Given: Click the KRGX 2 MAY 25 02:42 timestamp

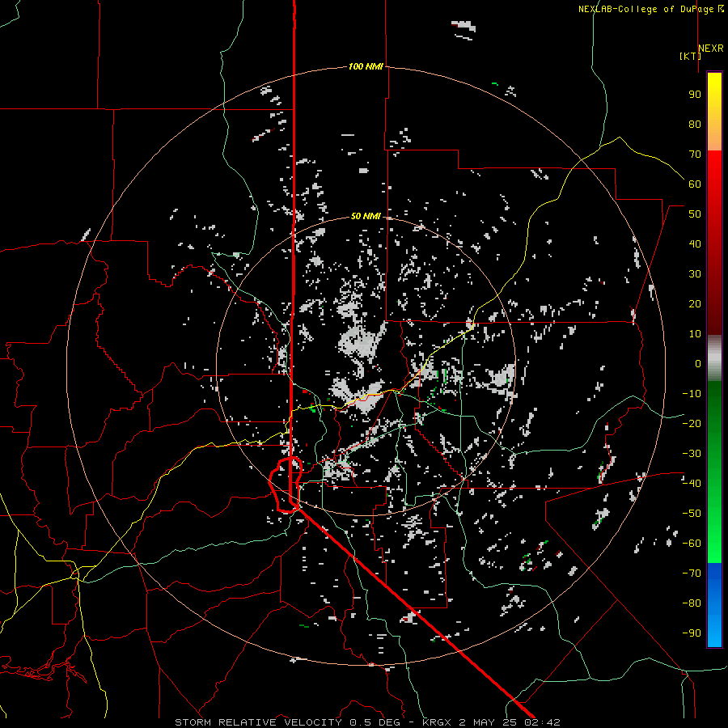Looking at the screenshot, I should 491,722.
